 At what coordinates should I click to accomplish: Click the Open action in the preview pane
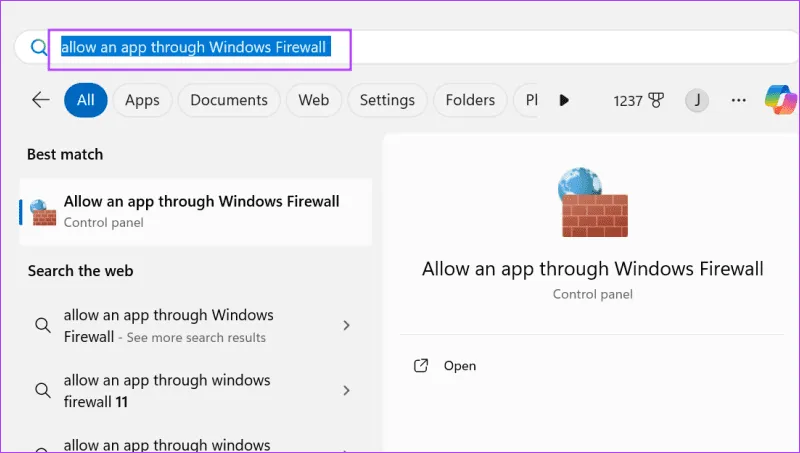pos(460,366)
